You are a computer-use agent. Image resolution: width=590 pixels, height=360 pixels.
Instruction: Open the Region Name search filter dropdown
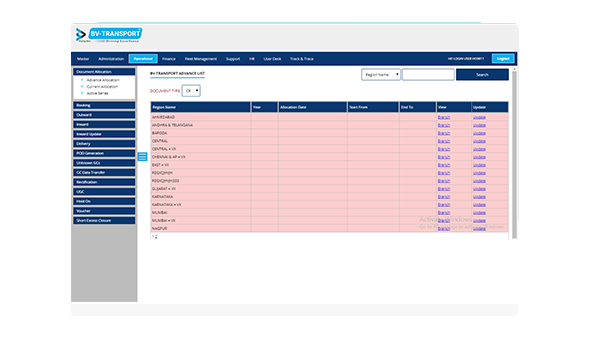point(381,74)
